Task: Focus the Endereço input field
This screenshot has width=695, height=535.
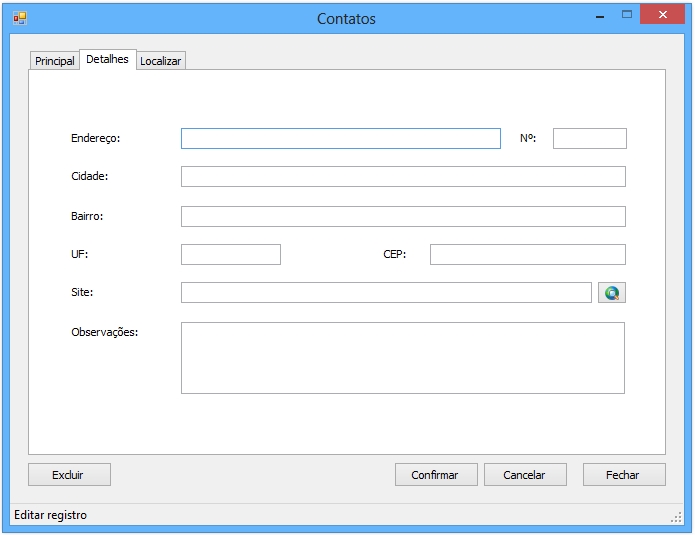Action: click(x=341, y=139)
